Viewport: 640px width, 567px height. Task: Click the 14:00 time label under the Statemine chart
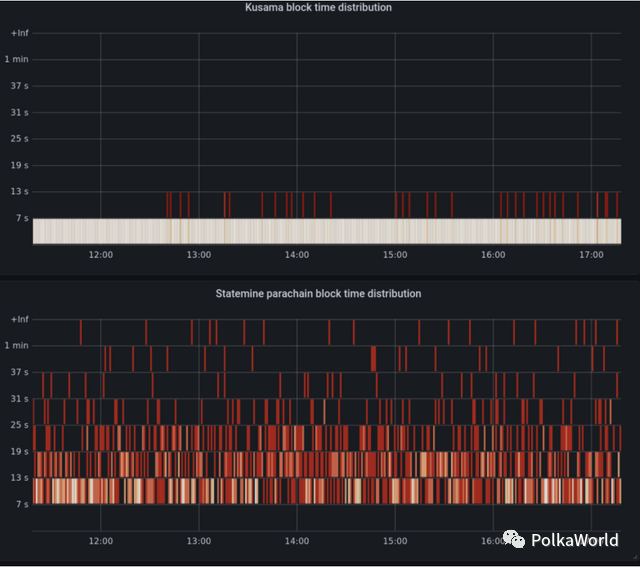[297, 541]
